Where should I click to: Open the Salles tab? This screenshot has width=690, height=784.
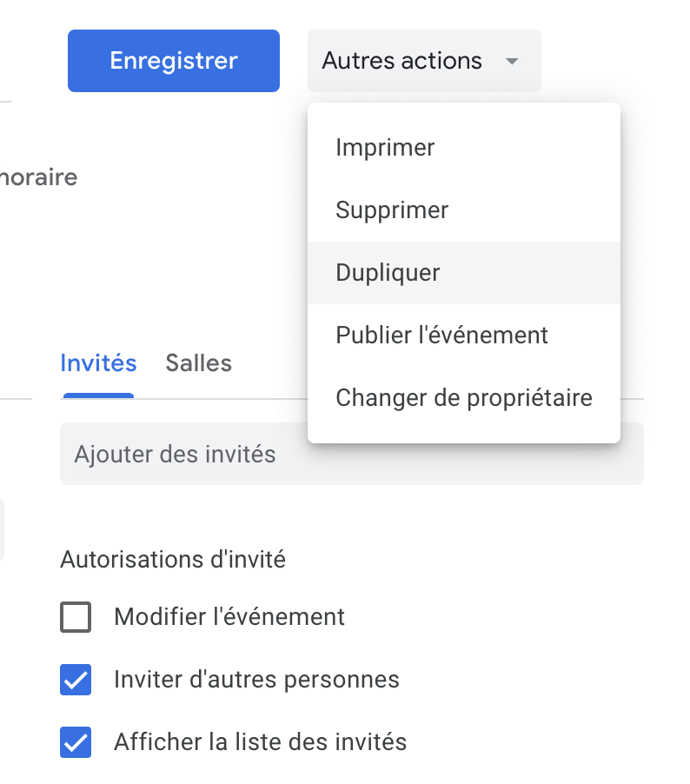[198, 363]
